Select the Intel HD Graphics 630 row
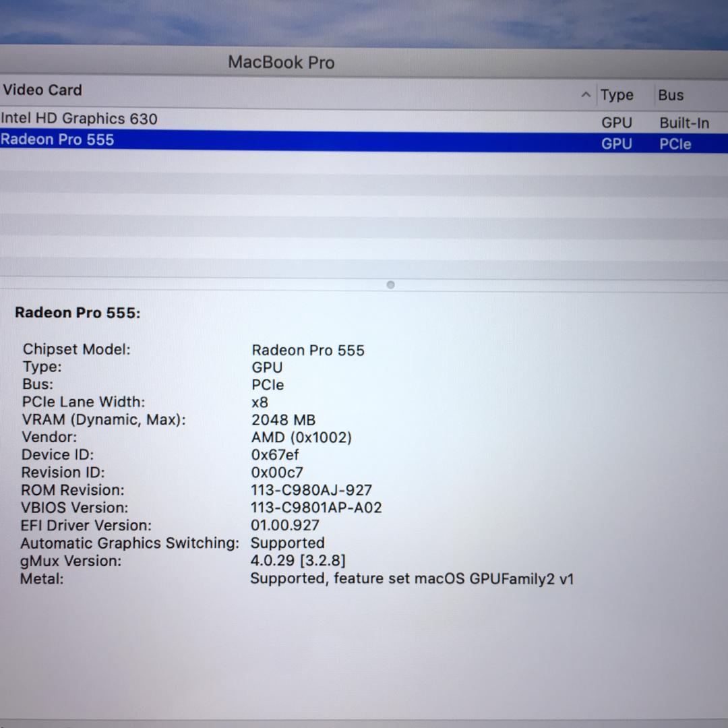The image size is (728, 728). point(364,120)
